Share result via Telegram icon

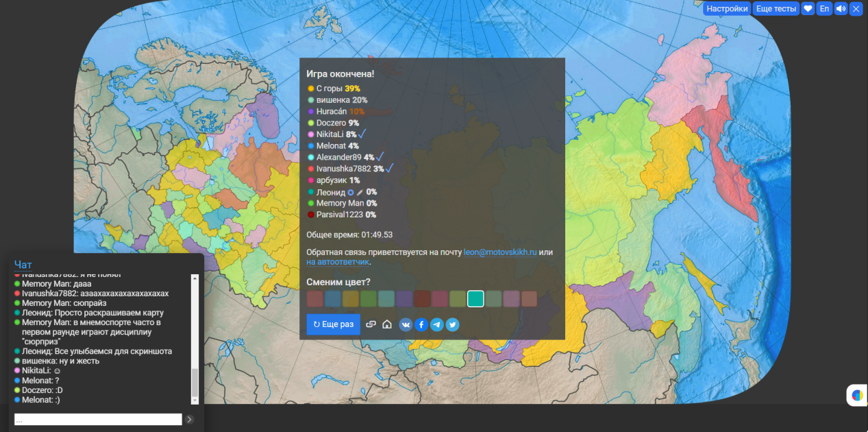pos(436,324)
